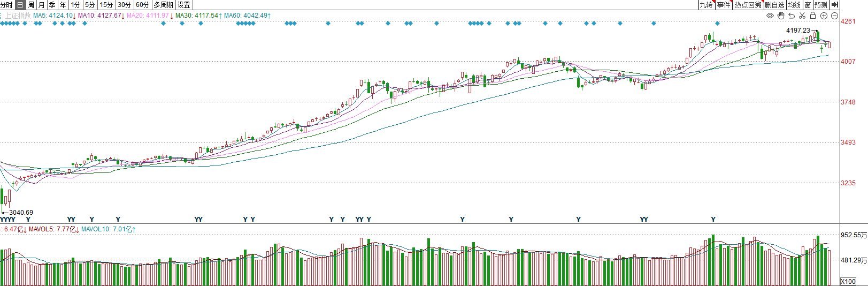Switch to the 60分 period tab
Screen dimensions: 868x286
(x=142, y=5)
